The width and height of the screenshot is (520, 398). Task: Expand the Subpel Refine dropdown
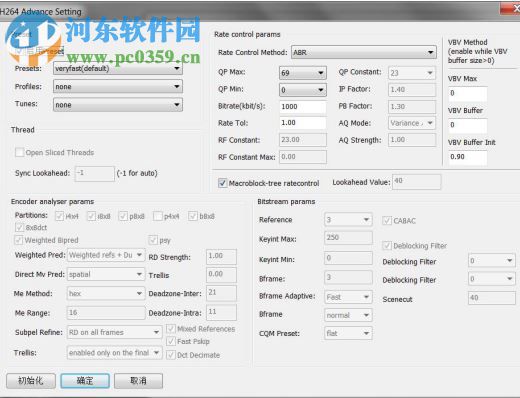click(x=114, y=332)
